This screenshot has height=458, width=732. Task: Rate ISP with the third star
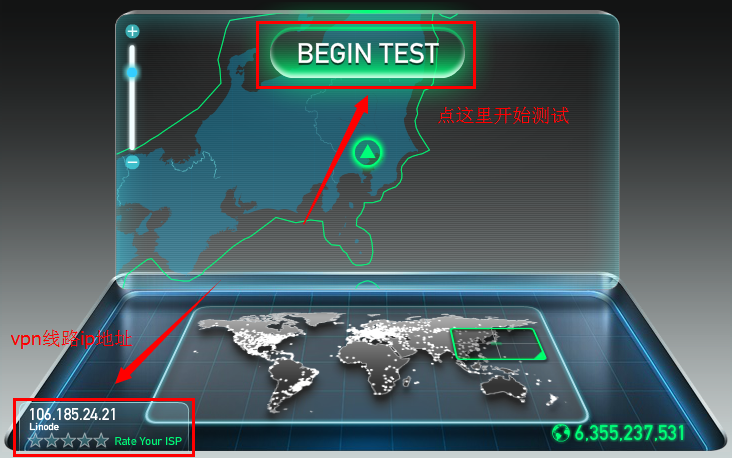click(68, 440)
